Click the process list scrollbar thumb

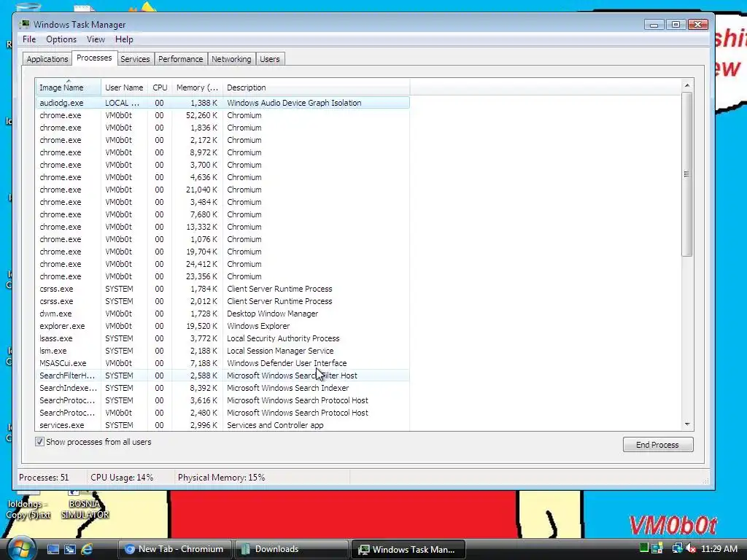click(686, 174)
